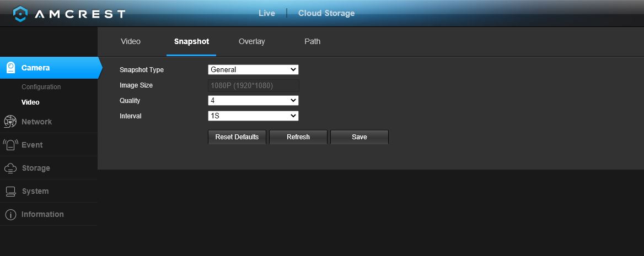Open the Configuration submenu item
The height and width of the screenshot is (256, 644).
coord(41,87)
